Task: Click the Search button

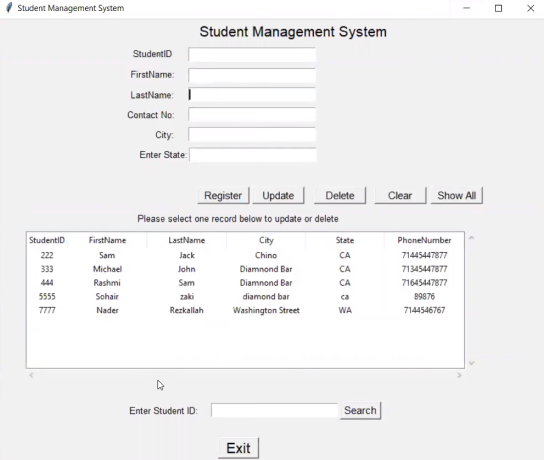Action: (x=360, y=411)
